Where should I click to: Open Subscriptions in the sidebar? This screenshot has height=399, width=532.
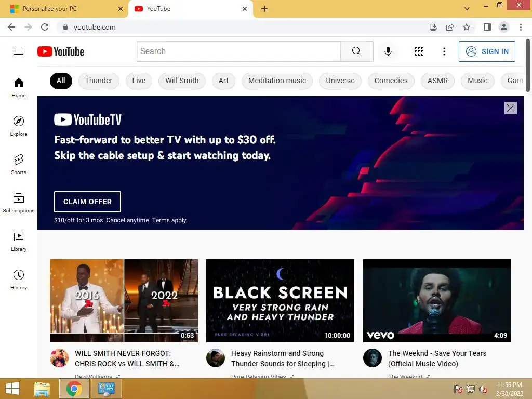click(x=19, y=203)
